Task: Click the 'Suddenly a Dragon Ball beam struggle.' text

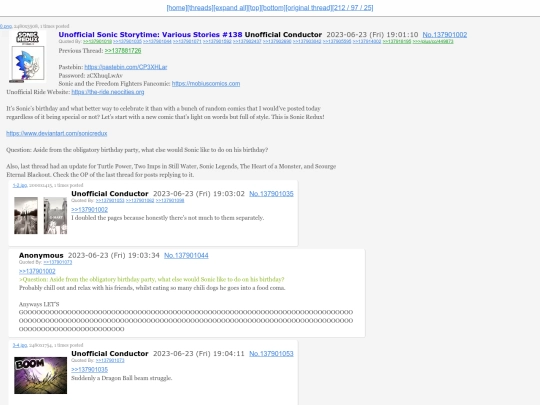Action: pyautogui.click(x=122, y=378)
